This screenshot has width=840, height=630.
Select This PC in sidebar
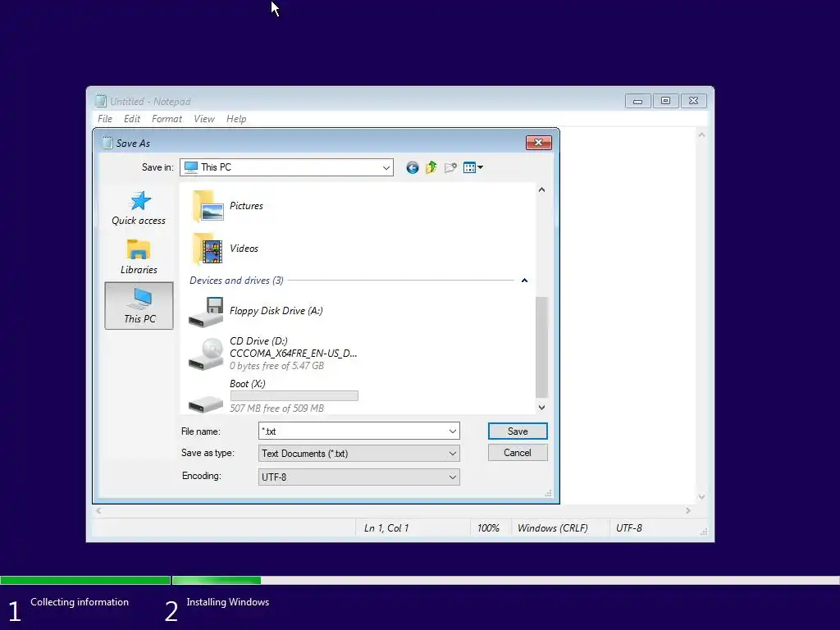139,306
